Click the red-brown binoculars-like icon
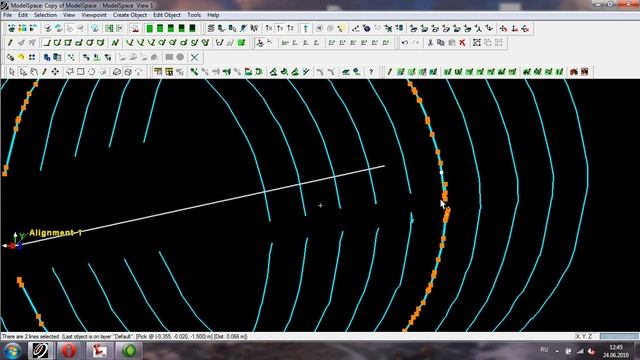Screen dimensions: 640x360 (x=574, y=72)
